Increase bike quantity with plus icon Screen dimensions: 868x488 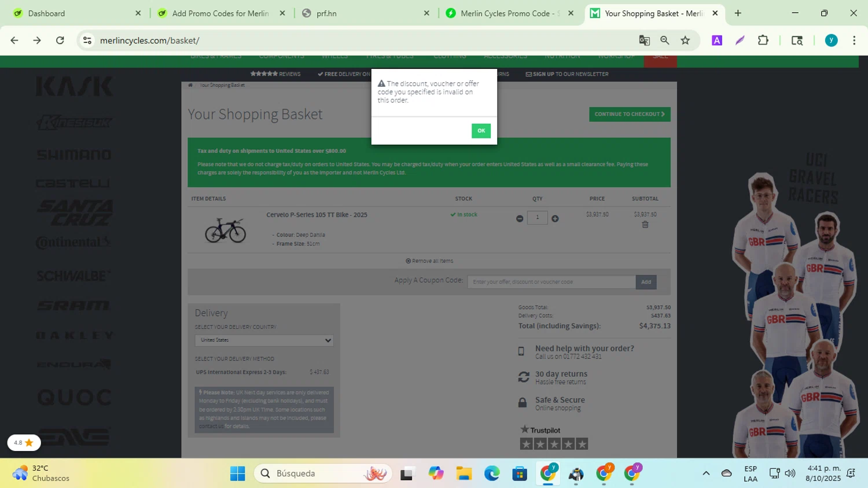point(555,218)
